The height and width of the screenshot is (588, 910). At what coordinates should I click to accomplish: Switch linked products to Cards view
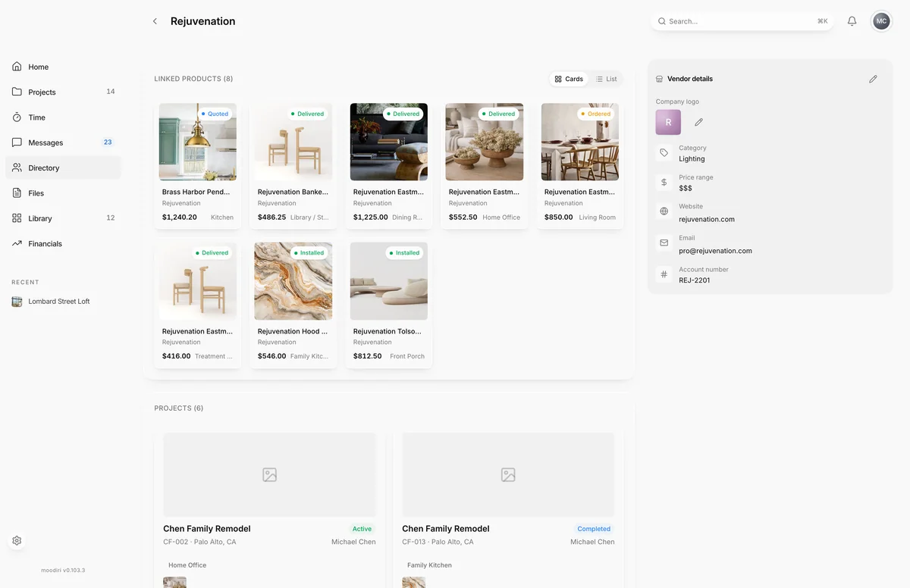569,79
